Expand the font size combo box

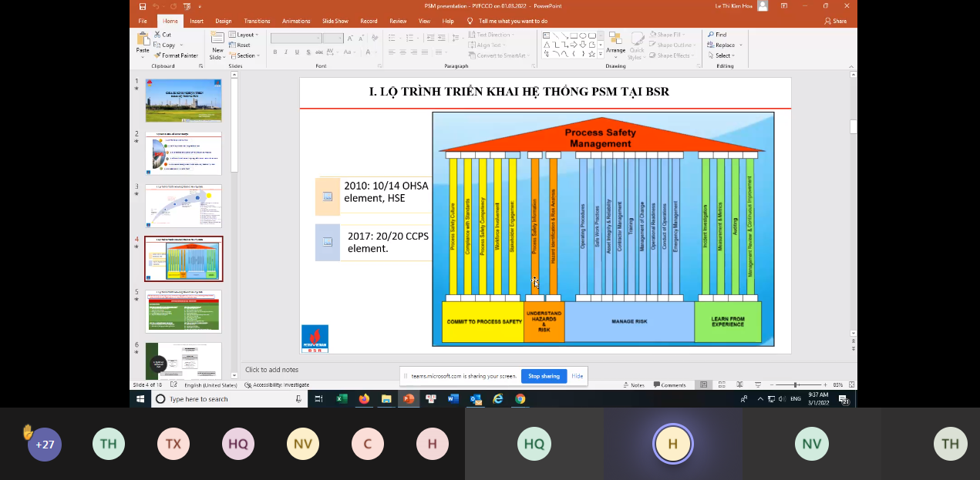click(x=341, y=38)
